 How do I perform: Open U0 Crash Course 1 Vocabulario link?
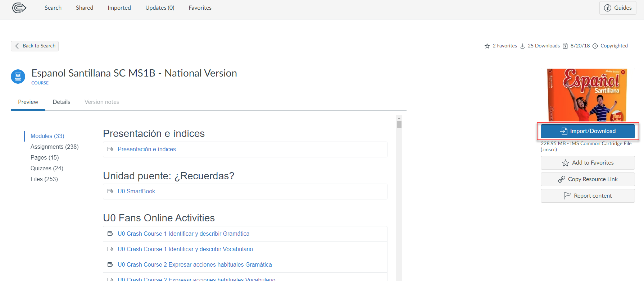point(185,249)
